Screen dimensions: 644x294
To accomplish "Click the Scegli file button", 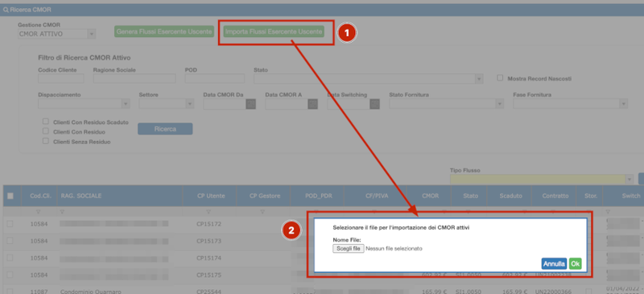I will coord(349,248).
